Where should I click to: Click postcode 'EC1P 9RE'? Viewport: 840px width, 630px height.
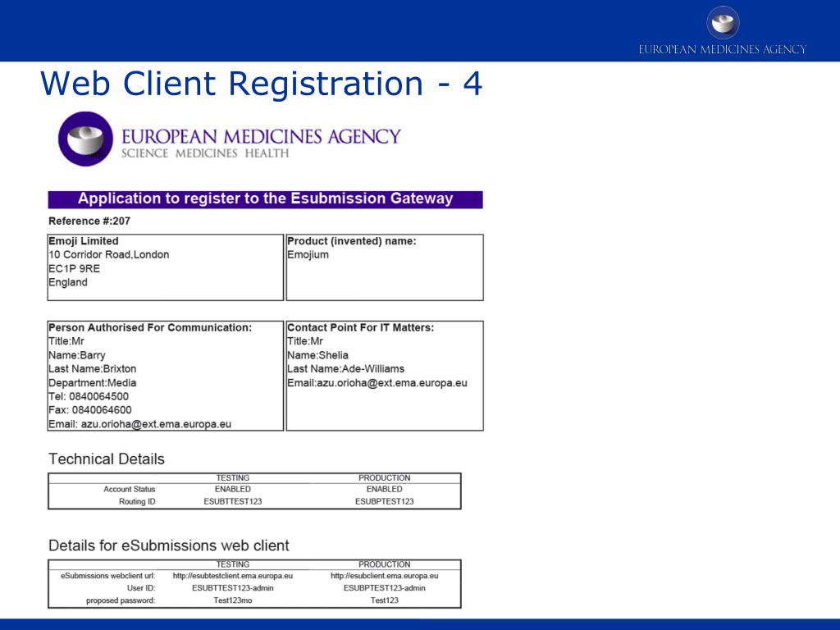point(74,268)
